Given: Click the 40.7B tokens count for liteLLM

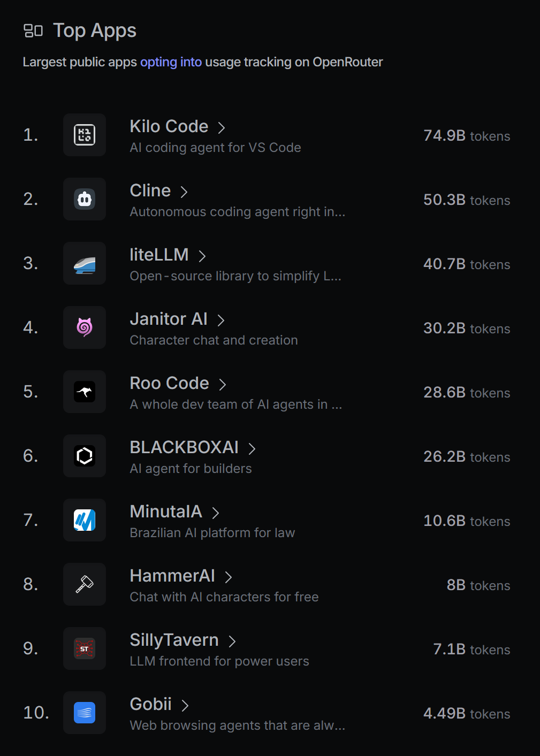Looking at the screenshot, I should (x=467, y=264).
